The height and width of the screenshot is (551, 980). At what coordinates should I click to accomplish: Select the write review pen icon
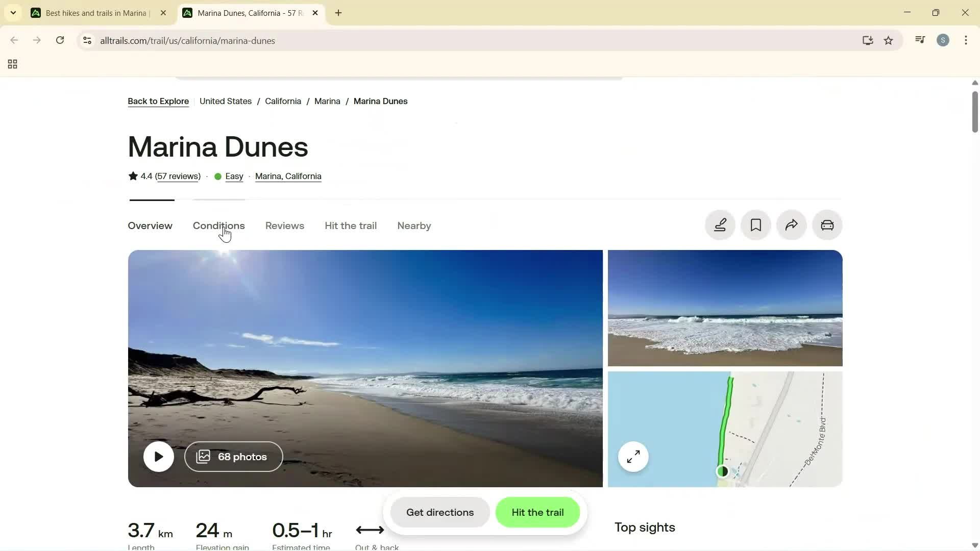720,225
